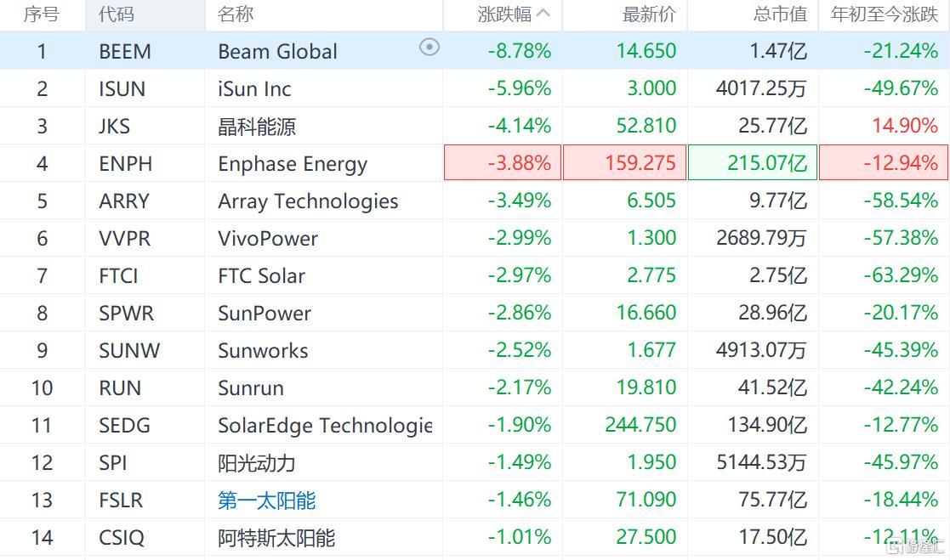Click the red 14.90% year-to-date value
Viewport: 950px width, 560px height.
coord(905,126)
